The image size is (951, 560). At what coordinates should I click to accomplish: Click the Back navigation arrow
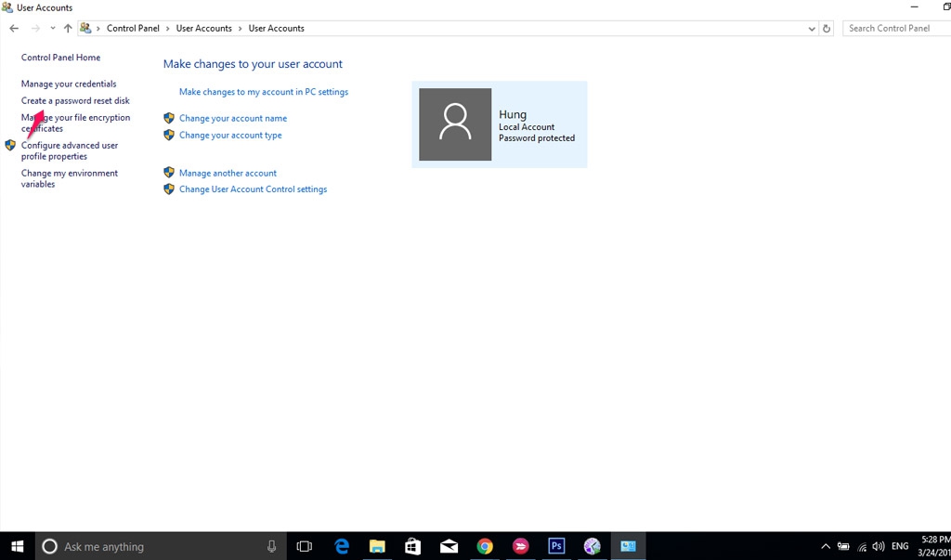[14, 29]
